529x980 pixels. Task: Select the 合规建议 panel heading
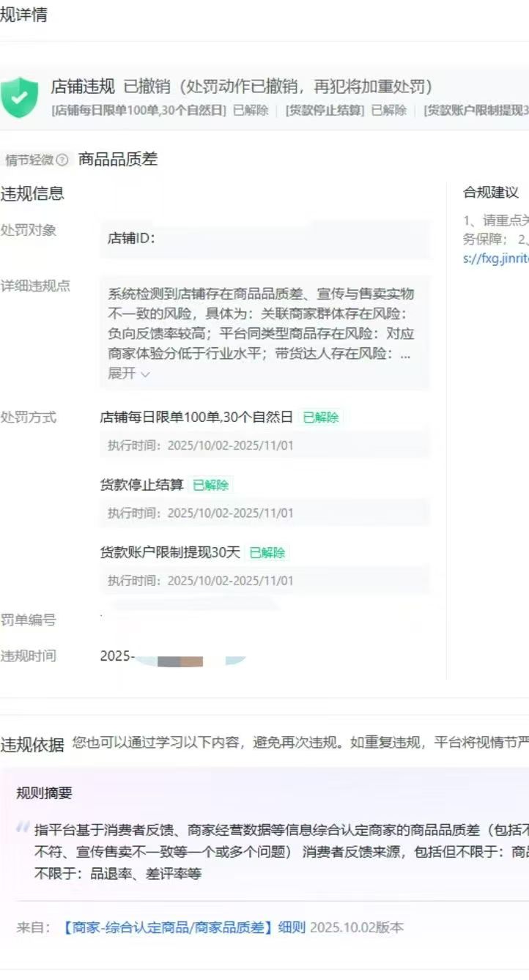[x=491, y=193]
